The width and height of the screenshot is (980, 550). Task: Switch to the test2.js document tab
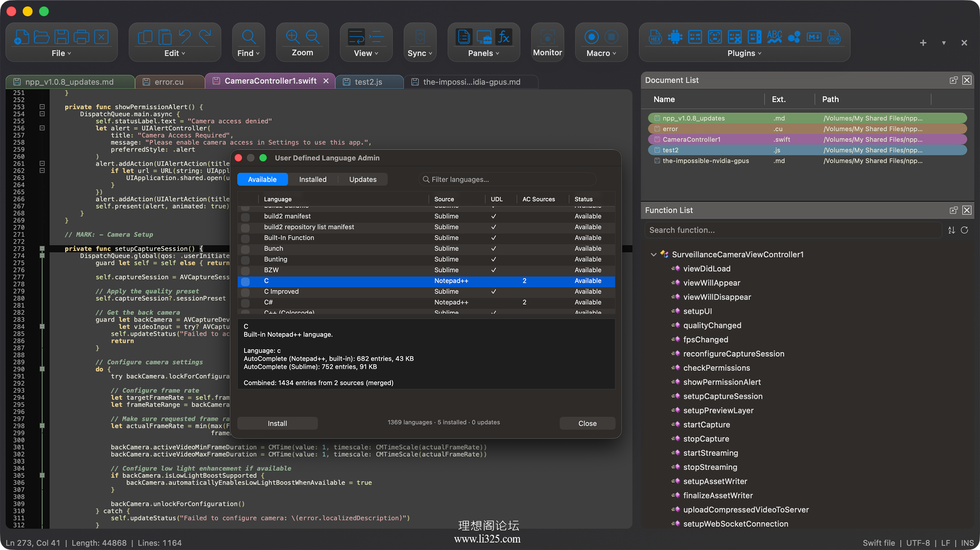369,82
